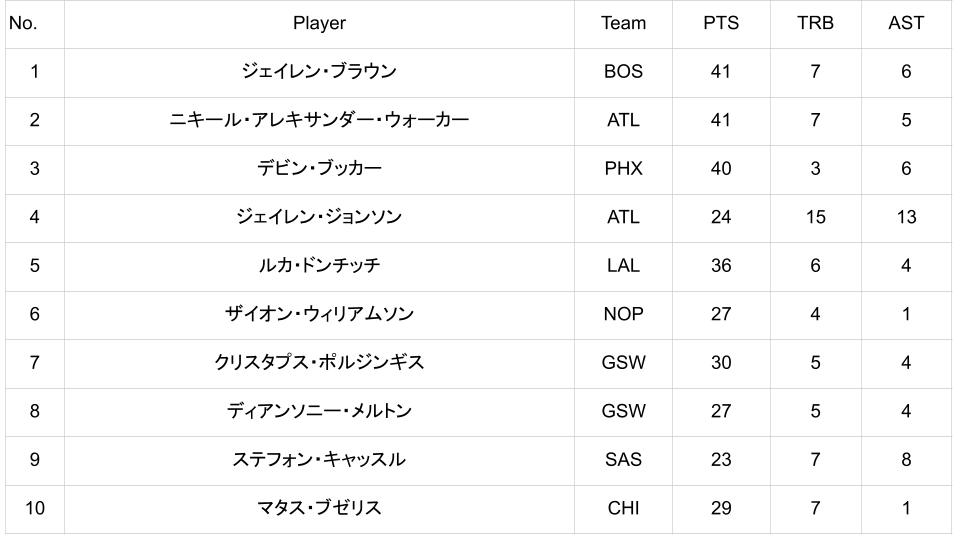The image size is (960, 540).
Task: Click the row number 10 cell
Action: pyautogui.click(x=34, y=508)
